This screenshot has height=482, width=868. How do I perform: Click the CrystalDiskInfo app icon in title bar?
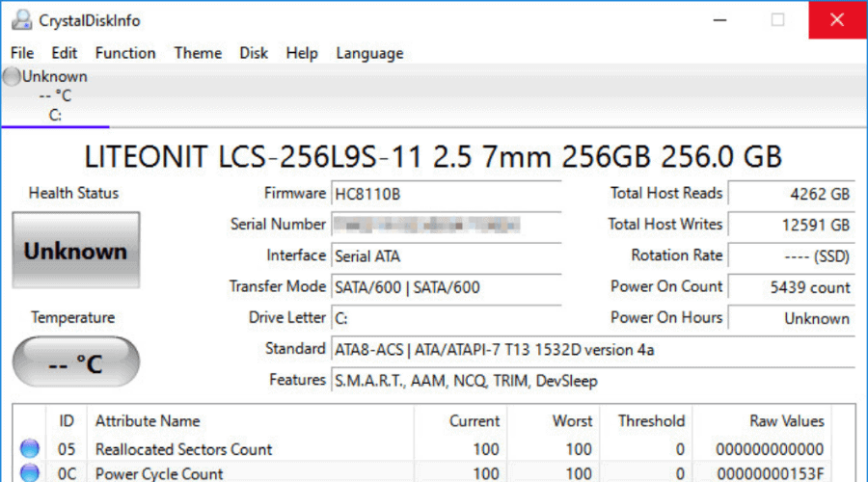point(21,20)
